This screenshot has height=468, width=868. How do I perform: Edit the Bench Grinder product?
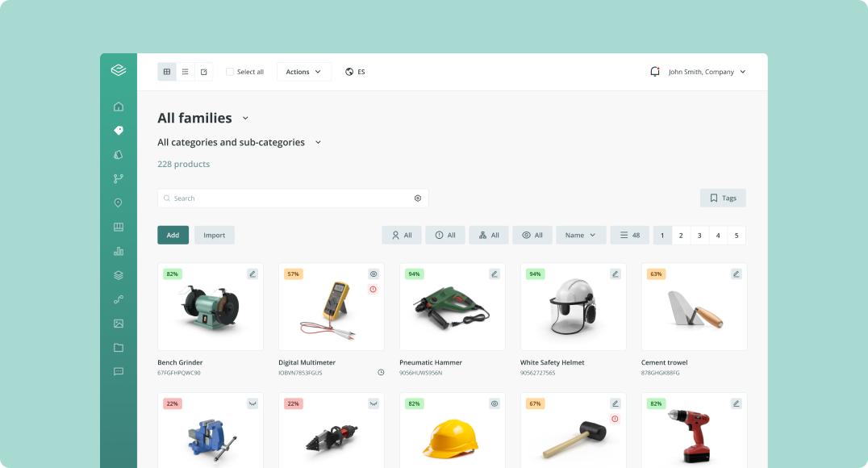pos(252,274)
